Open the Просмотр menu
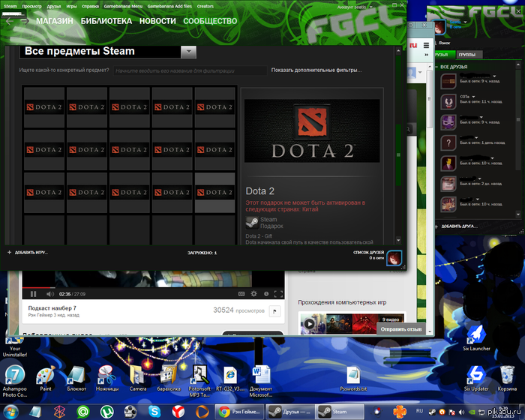Viewport: 525px width, 420px height. (31, 6)
